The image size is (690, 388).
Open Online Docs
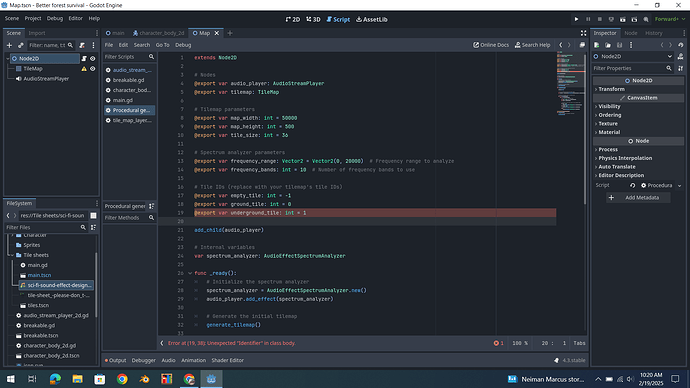pyautogui.click(x=491, y=45)
